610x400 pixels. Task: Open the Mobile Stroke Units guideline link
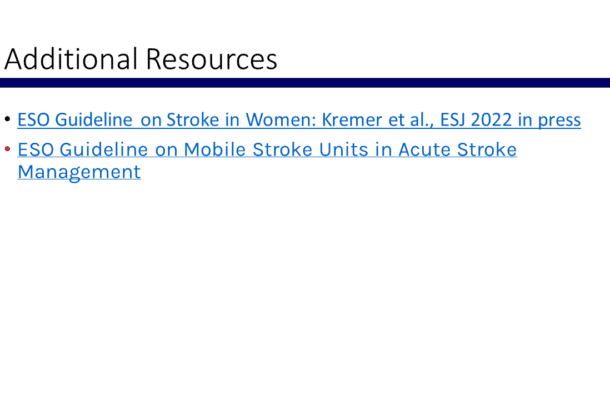tap(266, 150)
